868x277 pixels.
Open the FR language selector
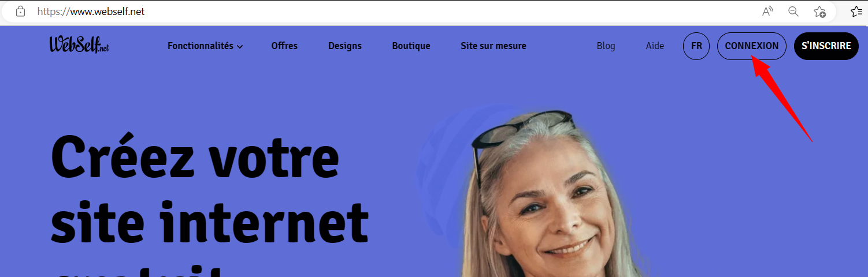coord(696,46)
